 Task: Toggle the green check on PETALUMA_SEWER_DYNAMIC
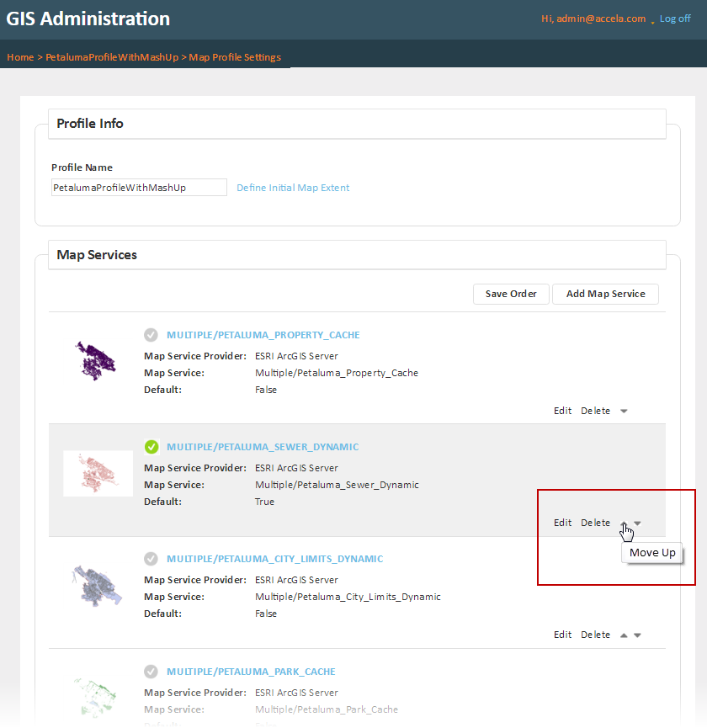pyautogui.click(x=151, y=447)
